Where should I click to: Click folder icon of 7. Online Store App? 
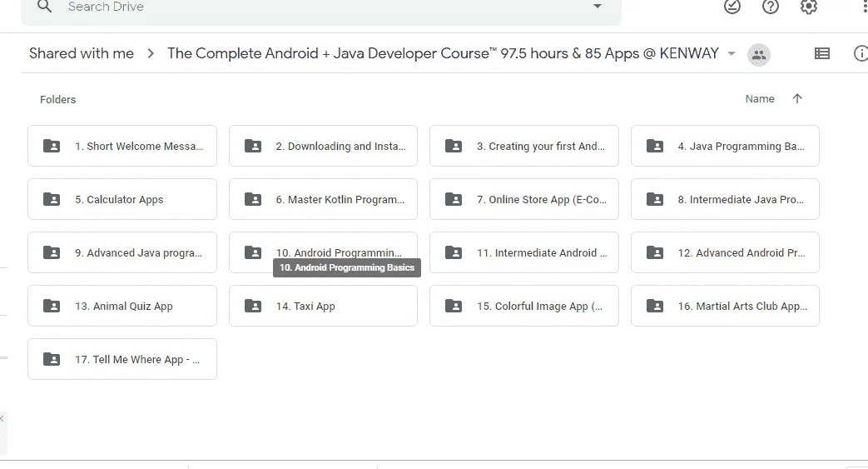(x=454, y=199)
